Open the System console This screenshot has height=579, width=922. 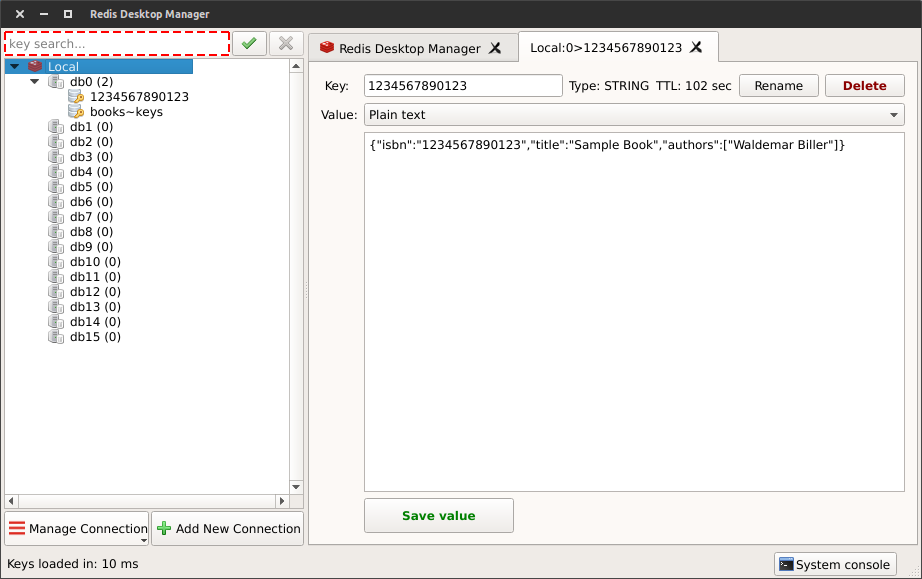pyautogui.click(x=835, y=564)
